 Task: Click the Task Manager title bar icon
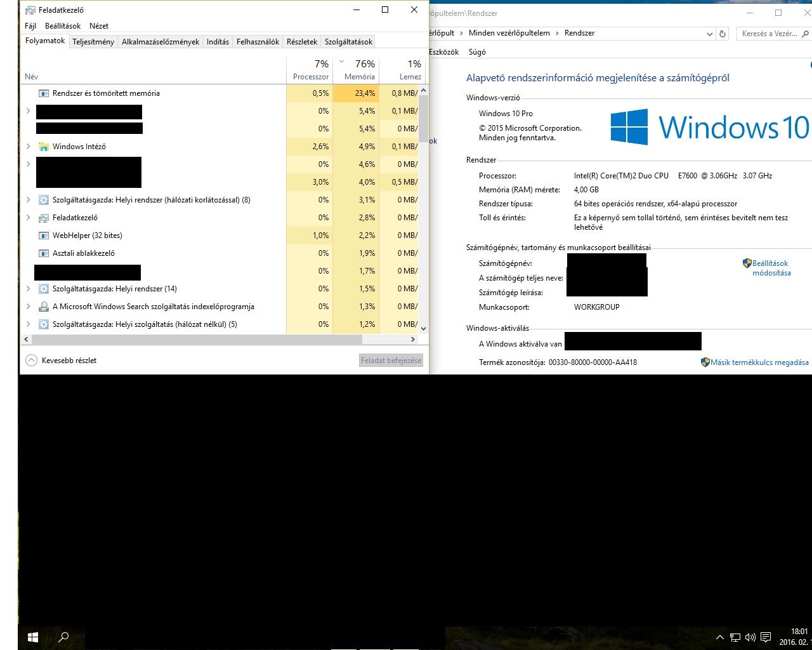click(x=30, y=10)
